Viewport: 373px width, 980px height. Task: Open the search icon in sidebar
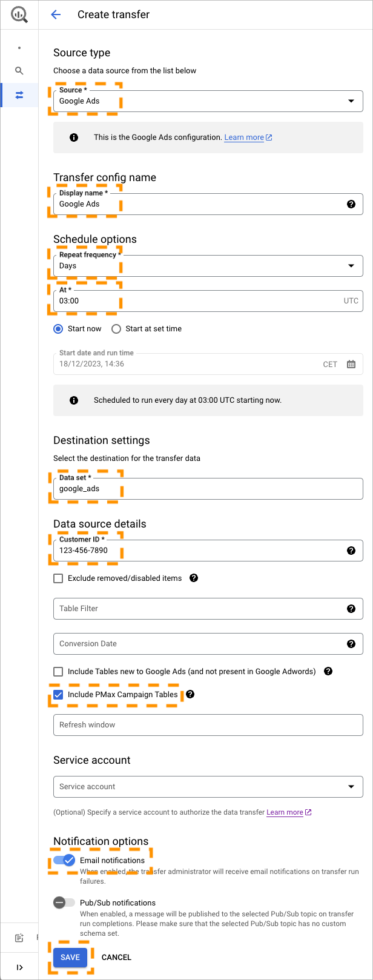(x=19, y=71)
